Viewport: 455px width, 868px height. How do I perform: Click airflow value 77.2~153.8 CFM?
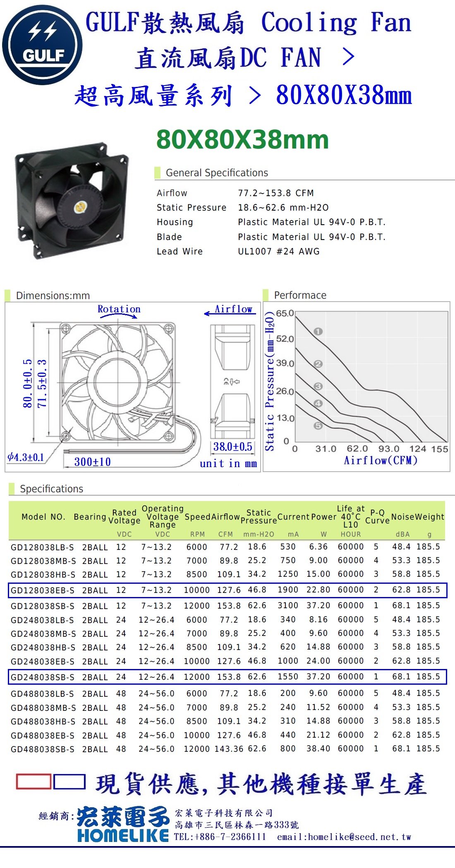click(x=275, y=193)
